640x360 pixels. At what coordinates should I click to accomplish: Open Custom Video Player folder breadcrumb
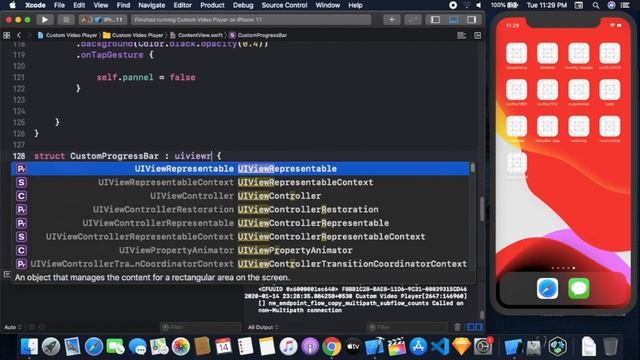point(133,36)
